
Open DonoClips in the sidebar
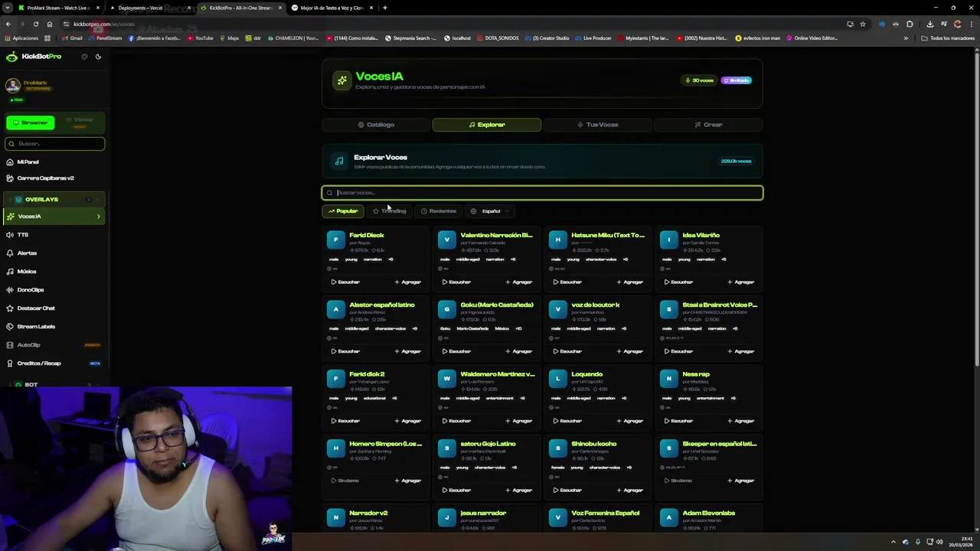(x=54, y=290)
